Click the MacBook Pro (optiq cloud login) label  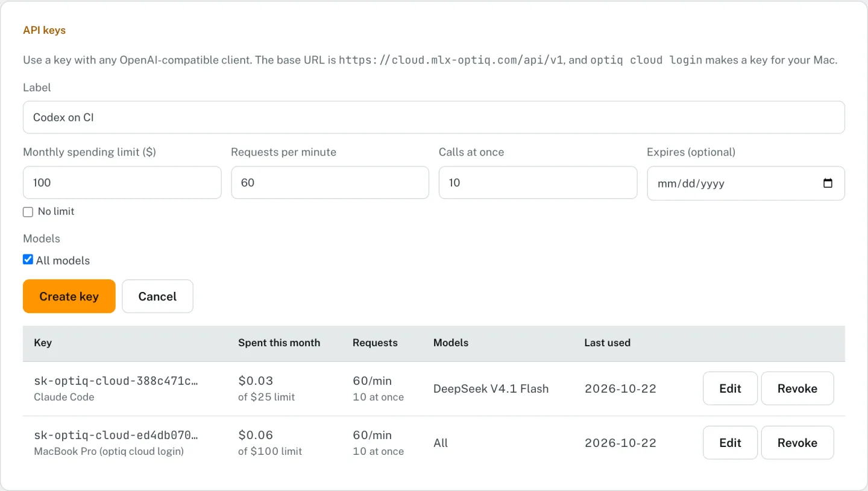point(109,451)
